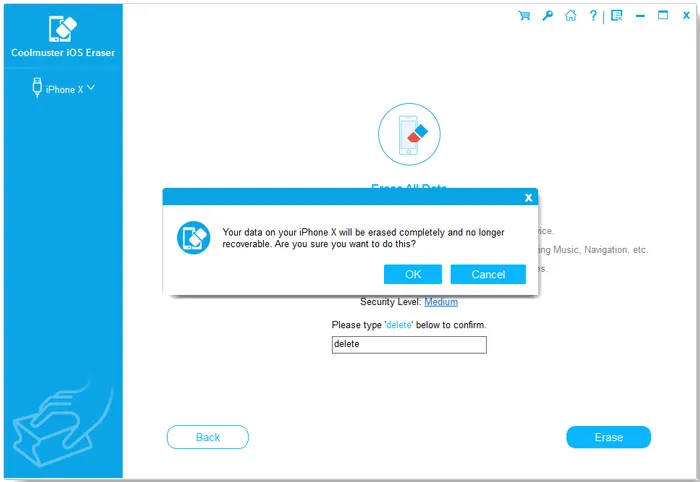Confirm erasing by clicking OK
The image size is (700, 482).
[413, 274]
